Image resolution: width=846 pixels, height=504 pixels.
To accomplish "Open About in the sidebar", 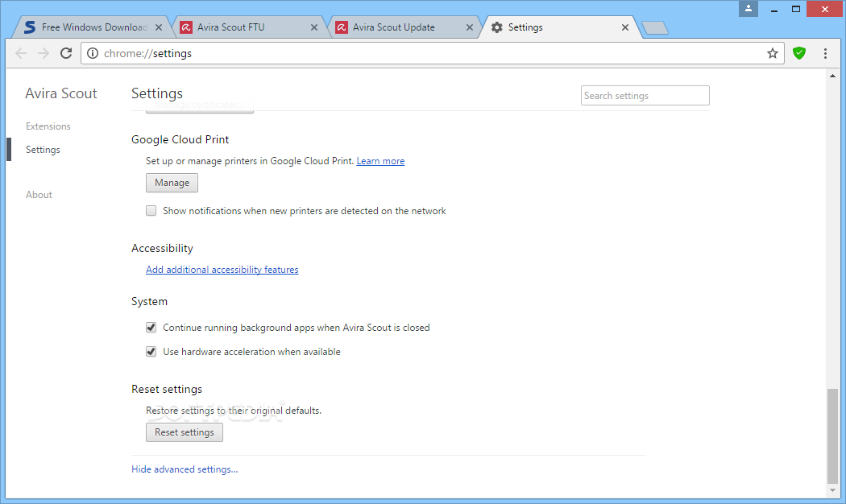I will pos(39,195).
